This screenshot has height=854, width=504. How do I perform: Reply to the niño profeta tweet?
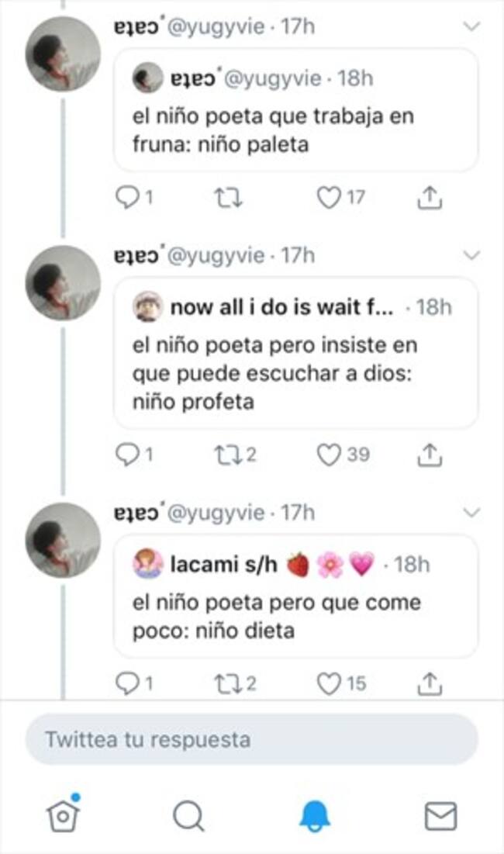pyautogui.click(x=126, y=455)
